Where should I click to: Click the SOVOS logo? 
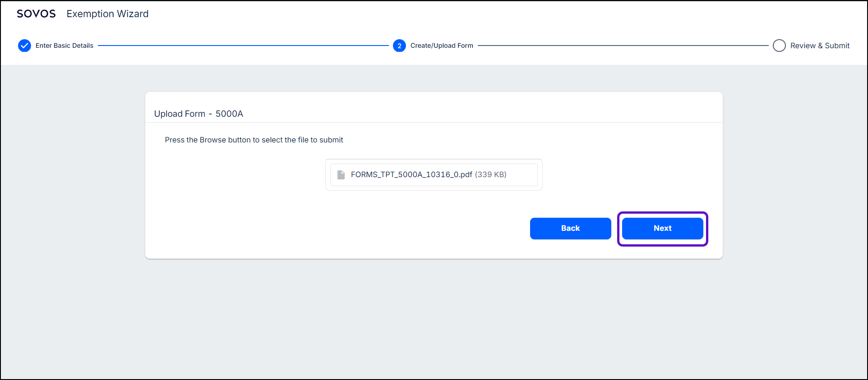coord(36,14)
